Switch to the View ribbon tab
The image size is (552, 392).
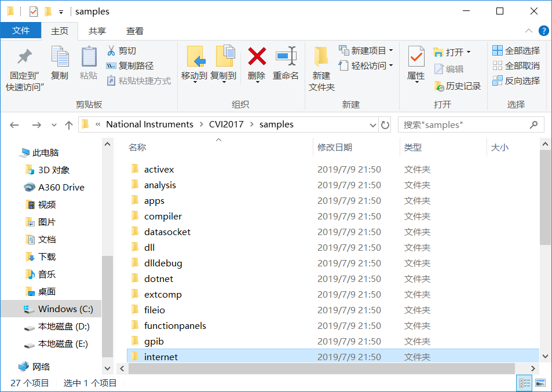point(135,31)
